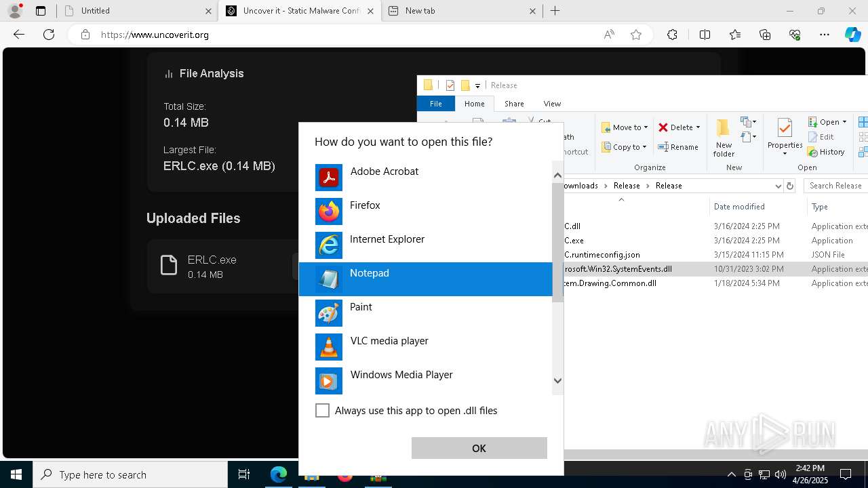The width and height of the screenshot is (868, 488).
Task: Confirm the dialog with OK button
Action: pos(479,448)
